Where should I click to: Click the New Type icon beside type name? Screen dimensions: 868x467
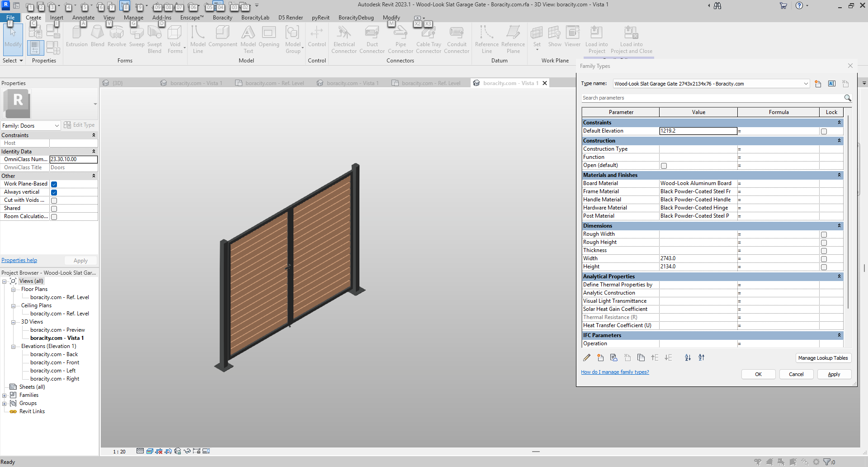[x=818, y=84]
